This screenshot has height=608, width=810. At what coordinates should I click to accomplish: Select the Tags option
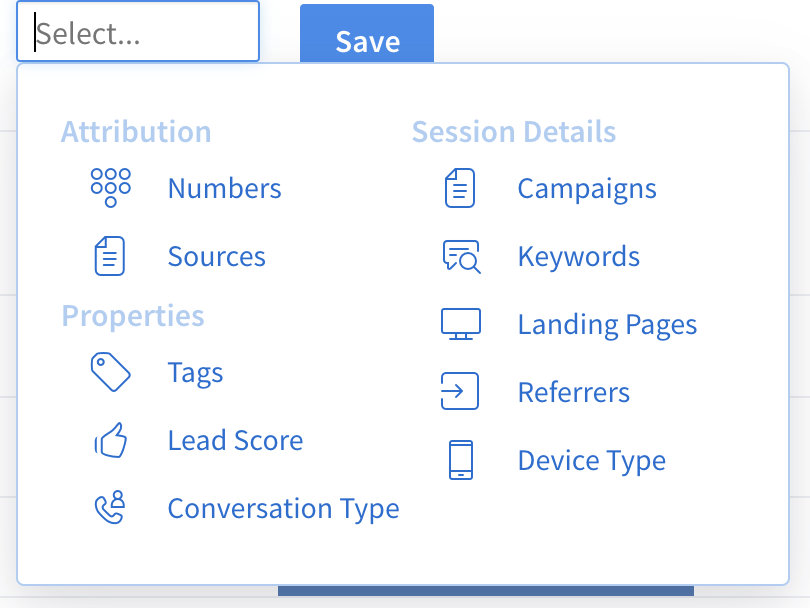coord(195,372)
